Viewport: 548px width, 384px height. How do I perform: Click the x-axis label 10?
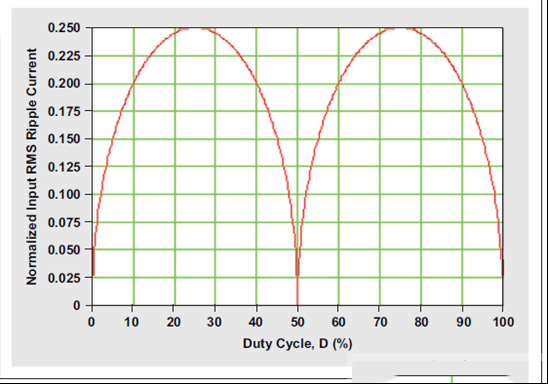click(131, 322)
